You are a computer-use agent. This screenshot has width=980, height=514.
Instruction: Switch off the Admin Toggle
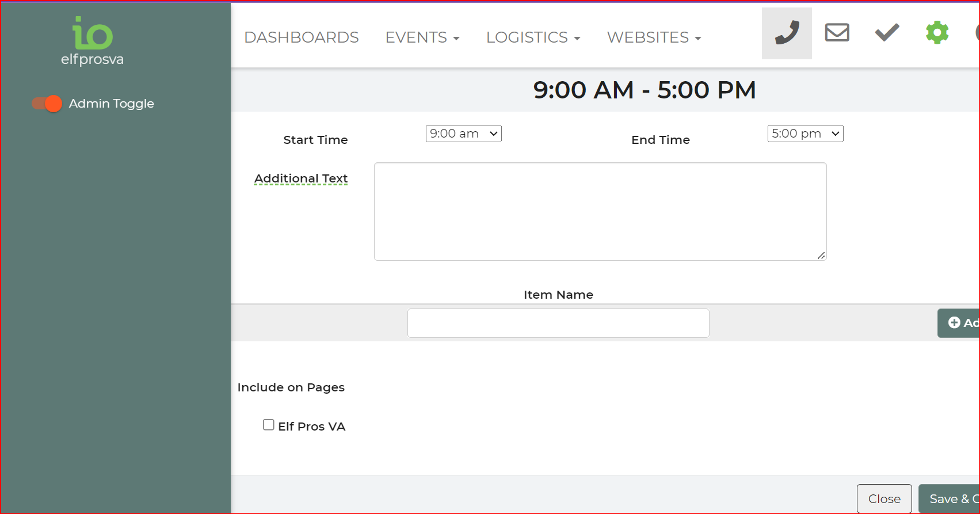47,104
